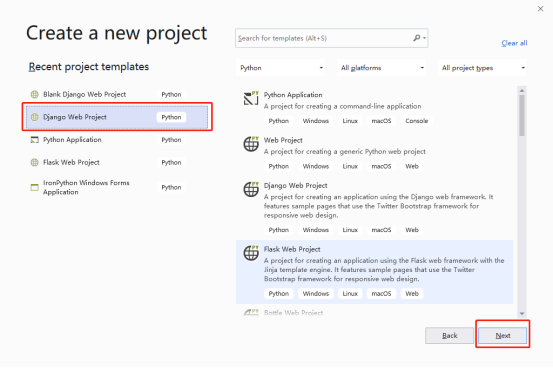Click the Next button
This screenshot has height=368, width=553.
click(x=503, y=336)
